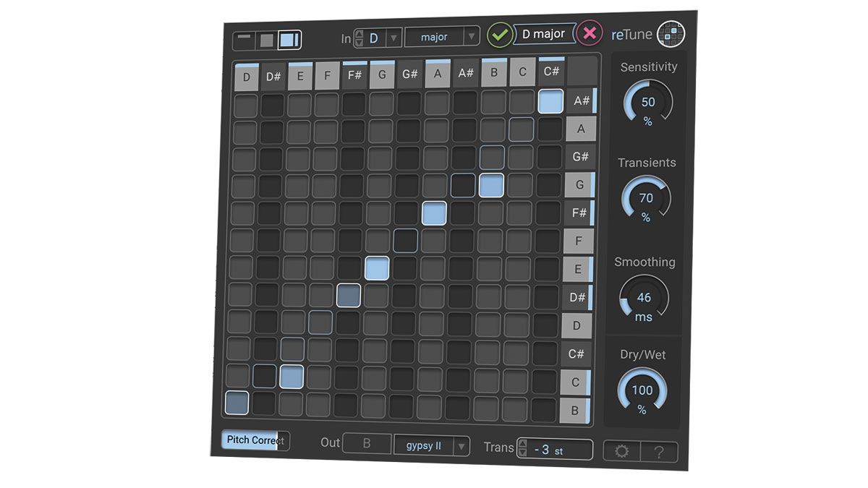Set the Dry/Wet knob to full
Screen dimensions: 868x488
[x=642, y=389]
